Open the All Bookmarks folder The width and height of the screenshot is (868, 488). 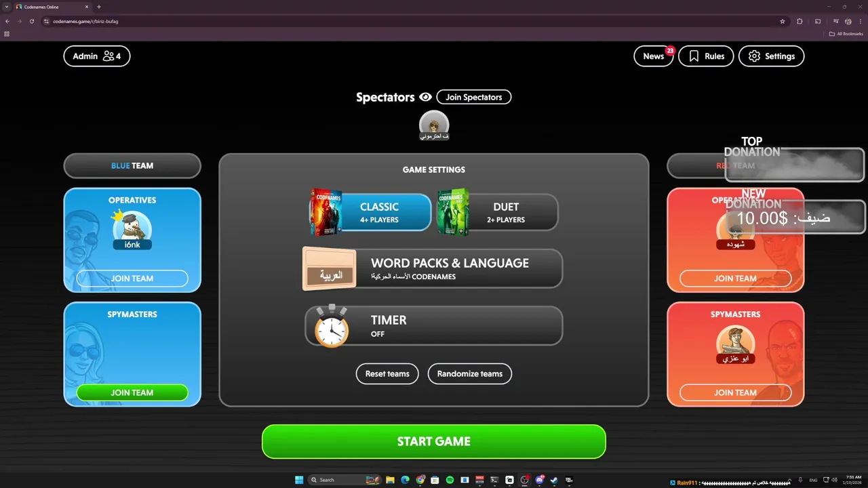846,33
